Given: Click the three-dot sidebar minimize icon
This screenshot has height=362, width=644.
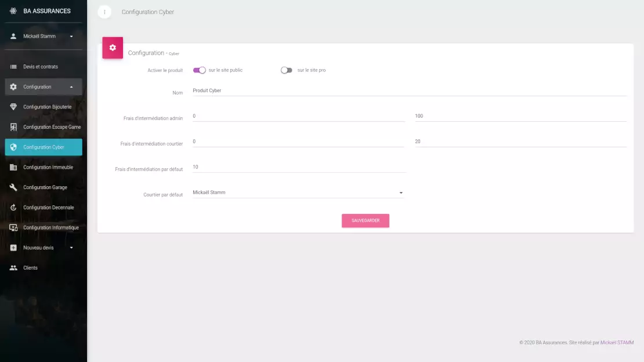Looking at the screenshot, I should coord(104,12).
